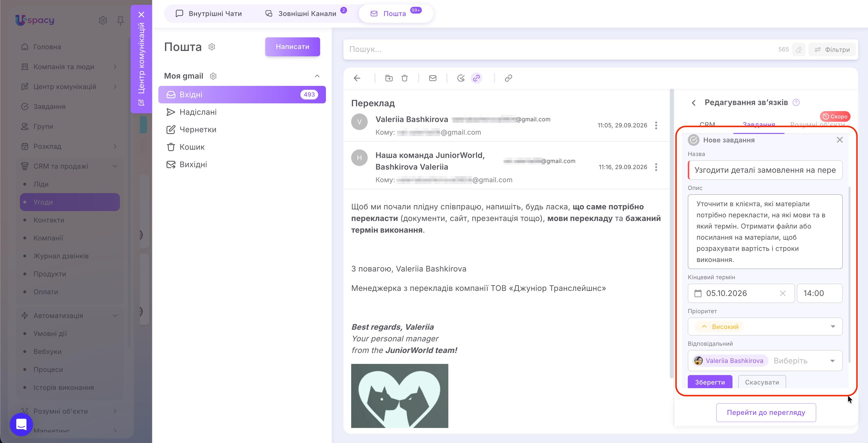Save the task with Зберегти
Image resolution: width=868 pixels, height=443 pixels.
710,382
